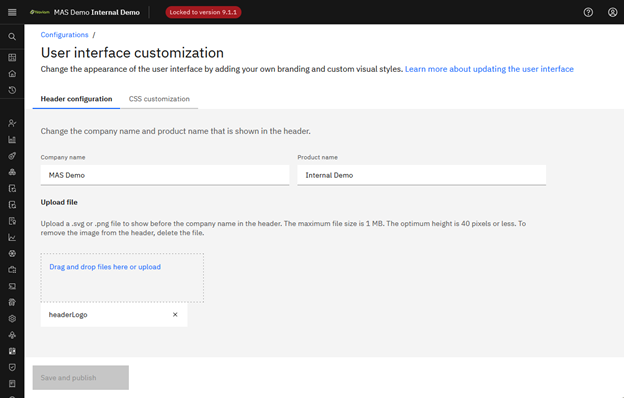This screenshot has height=399, width=624.
Task: Go to the home sidebar icon
Action: [12, 74]
